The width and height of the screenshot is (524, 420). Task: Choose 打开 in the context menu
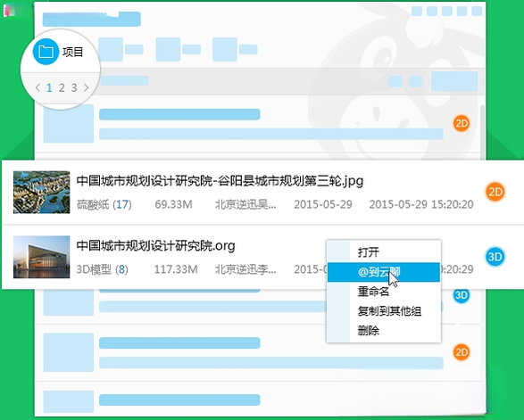click(x=384, y=252)
